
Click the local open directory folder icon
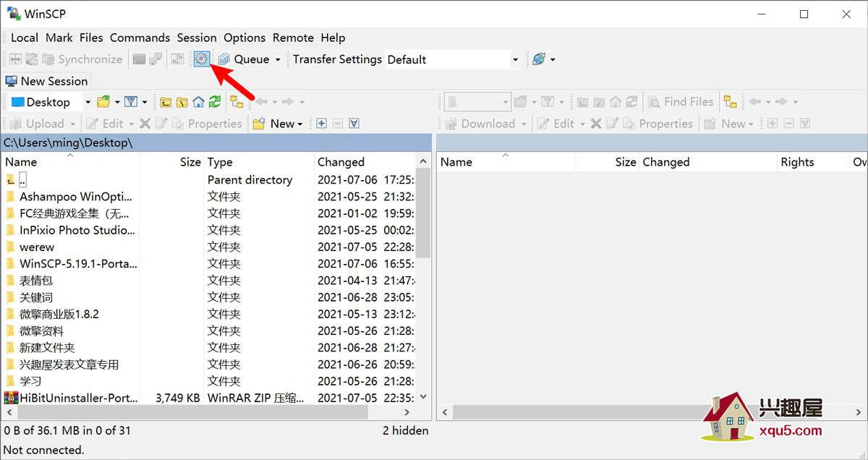(x=103, y=102)
